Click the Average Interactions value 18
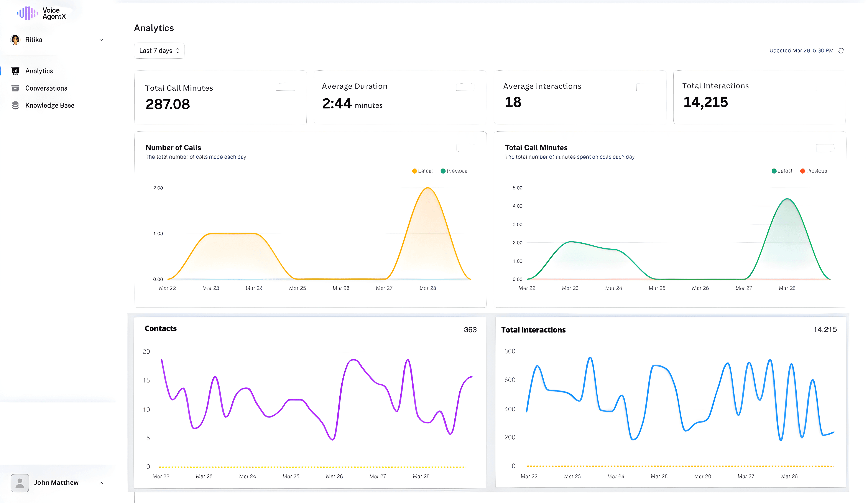This screenshot has height=503, width=868. point(513,102)
